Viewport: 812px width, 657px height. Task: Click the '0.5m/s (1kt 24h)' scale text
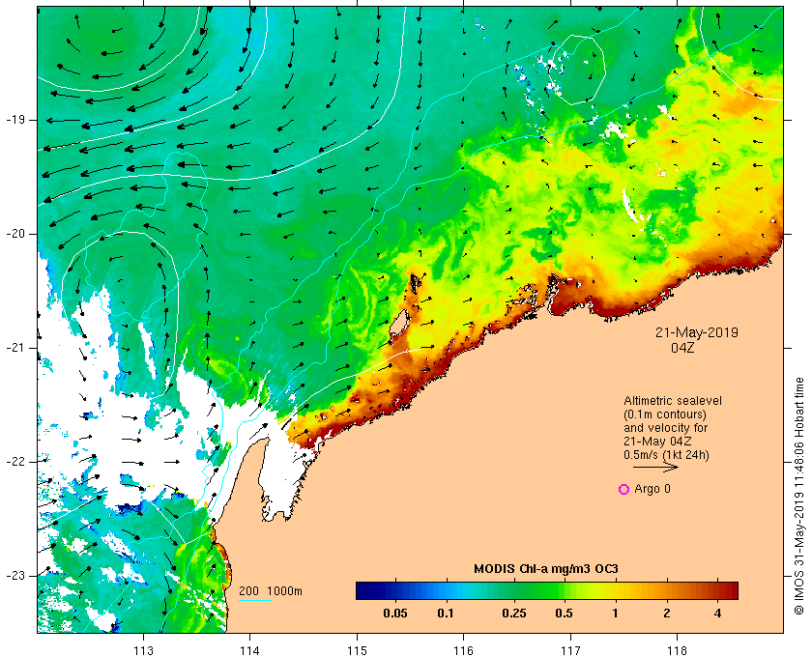(x=666, y=455)
